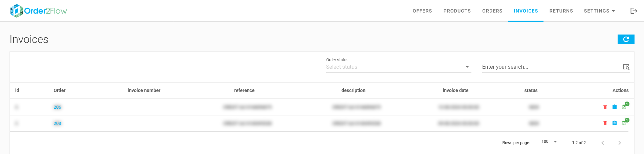Focus the 'Enter your search...' field

[550, 67]
